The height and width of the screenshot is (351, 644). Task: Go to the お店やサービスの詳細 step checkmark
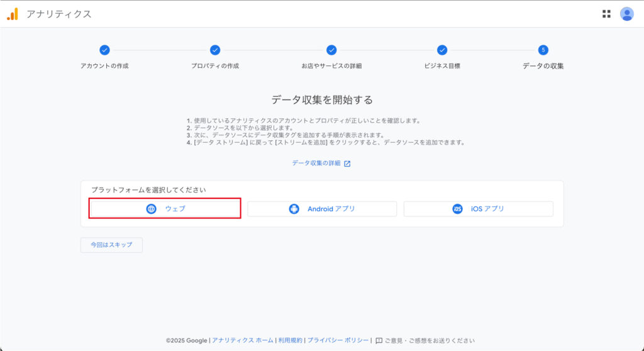(331, 50)
